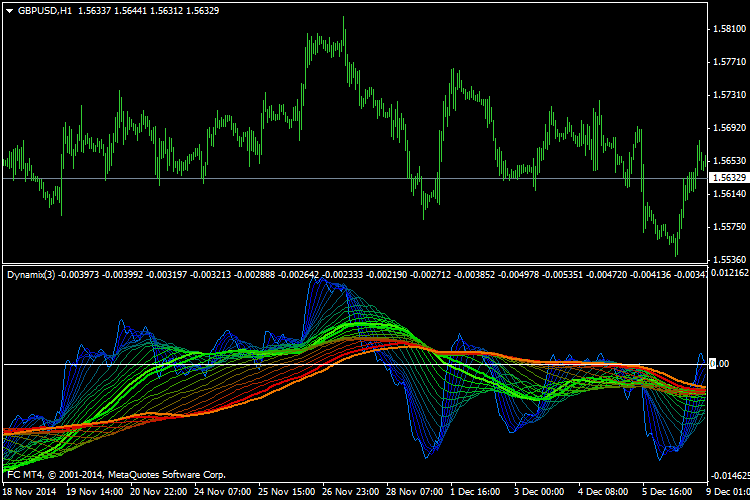Click the GBPUSD,H1 chart title text

44,11
